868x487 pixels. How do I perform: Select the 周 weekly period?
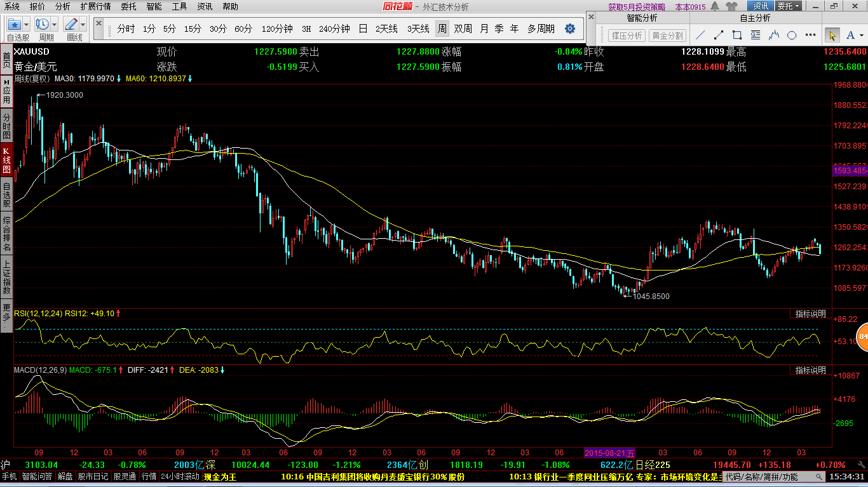[x=442, y=29]
